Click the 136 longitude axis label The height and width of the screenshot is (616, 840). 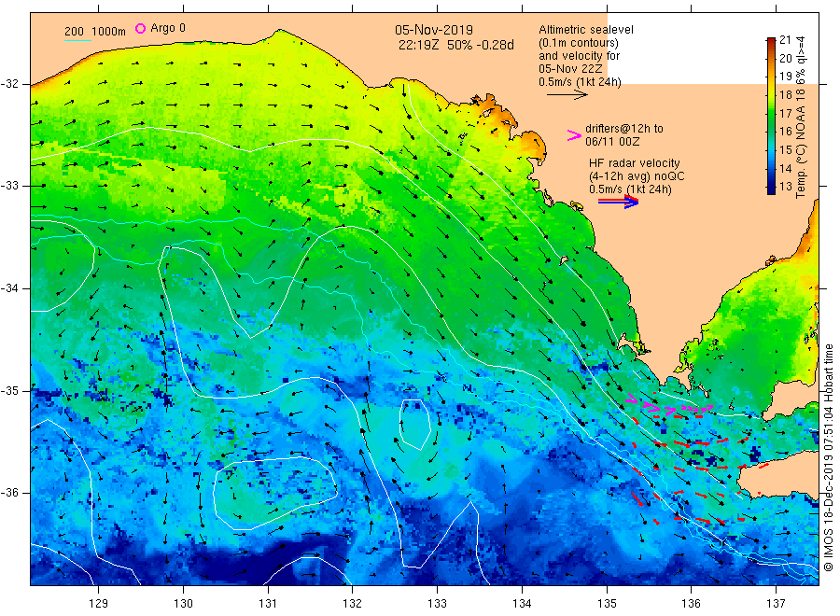pyautogui.click(x=691, y=604)
